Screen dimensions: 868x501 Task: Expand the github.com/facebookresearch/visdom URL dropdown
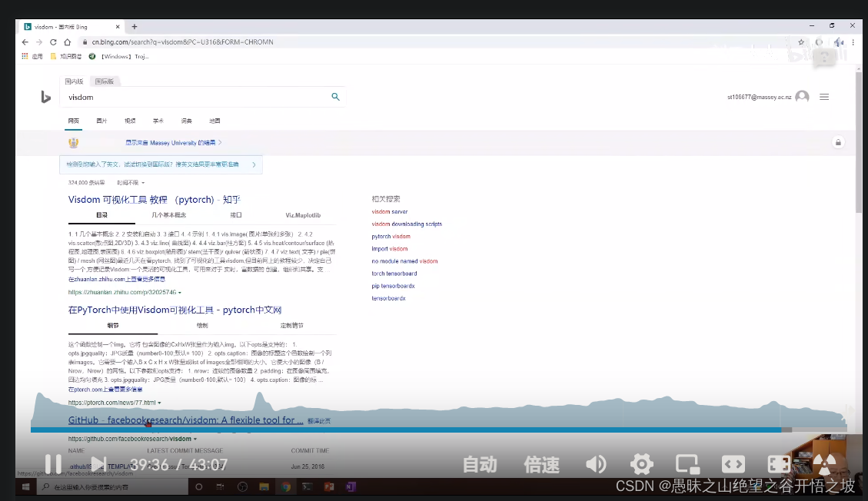point(195,439)
